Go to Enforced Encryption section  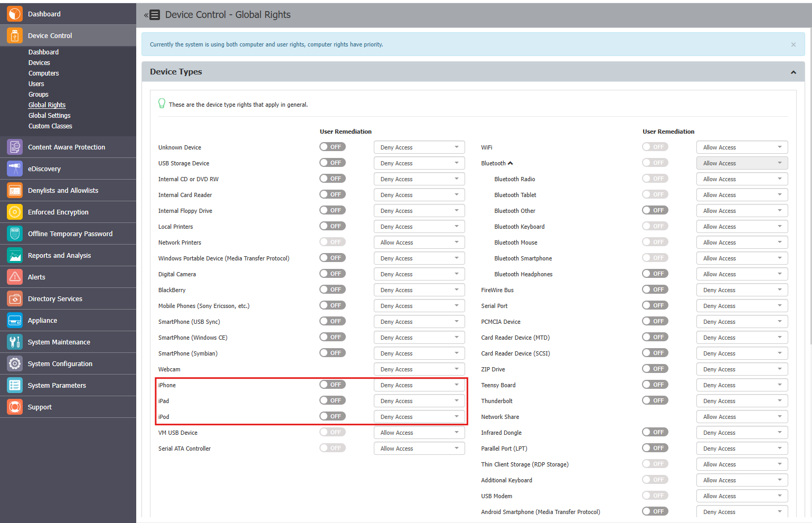tap(58, 212)
